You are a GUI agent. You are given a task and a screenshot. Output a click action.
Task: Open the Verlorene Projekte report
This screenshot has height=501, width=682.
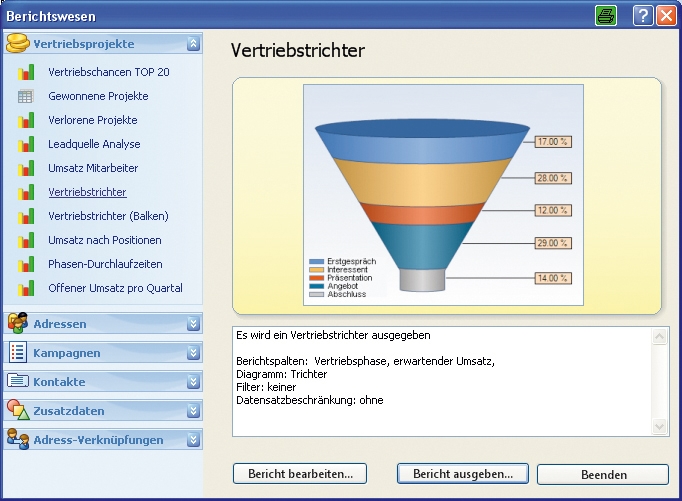click(93, 120)
